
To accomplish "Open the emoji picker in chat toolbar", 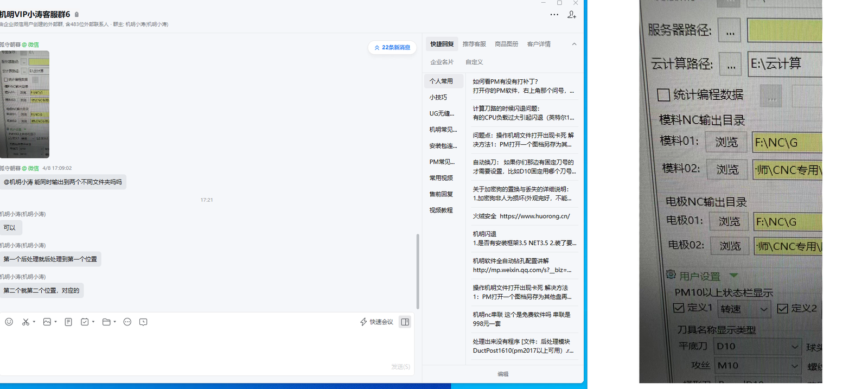I will 9,322.
